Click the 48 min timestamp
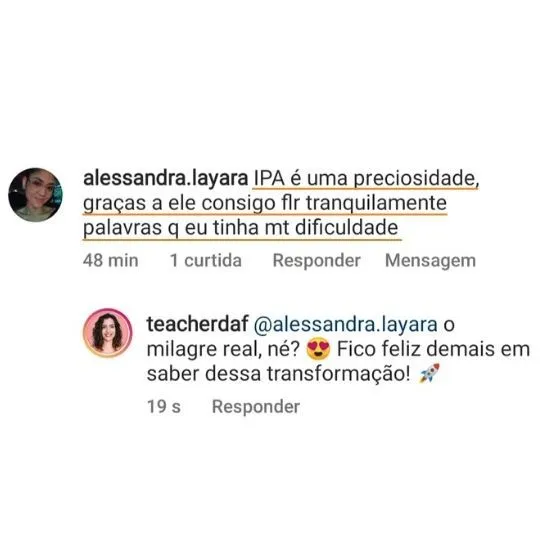 pyautogui.click(x=111, y=260)
